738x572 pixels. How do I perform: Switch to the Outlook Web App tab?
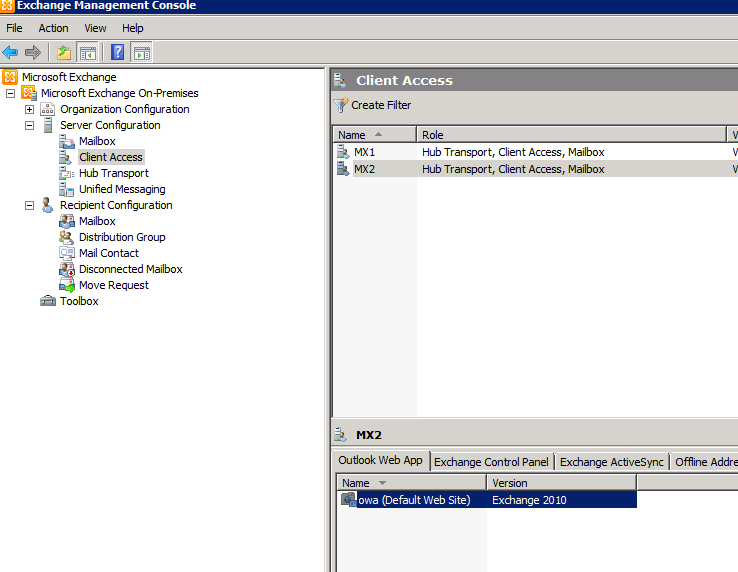[x=380, y=460]
